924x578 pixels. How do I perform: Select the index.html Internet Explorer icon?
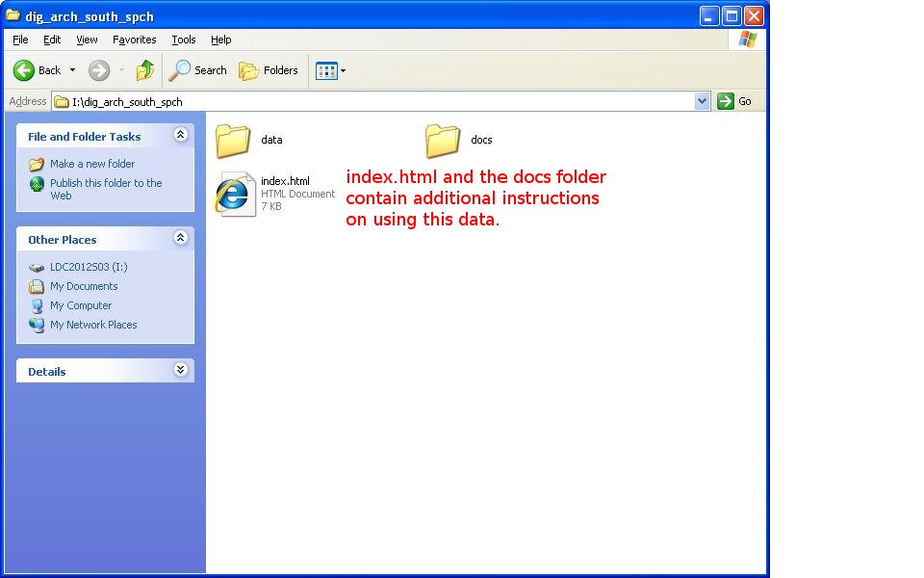pyautogui.click(x=235, y=194)
